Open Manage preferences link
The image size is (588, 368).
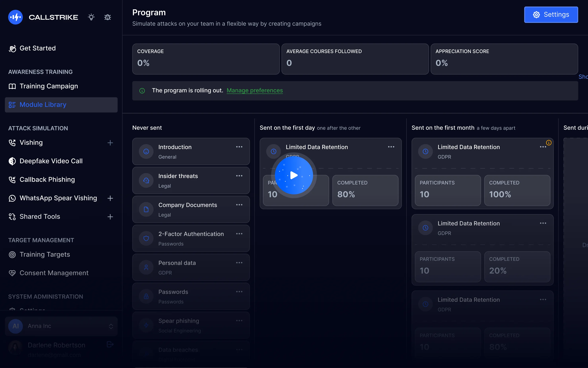[254, 90]
